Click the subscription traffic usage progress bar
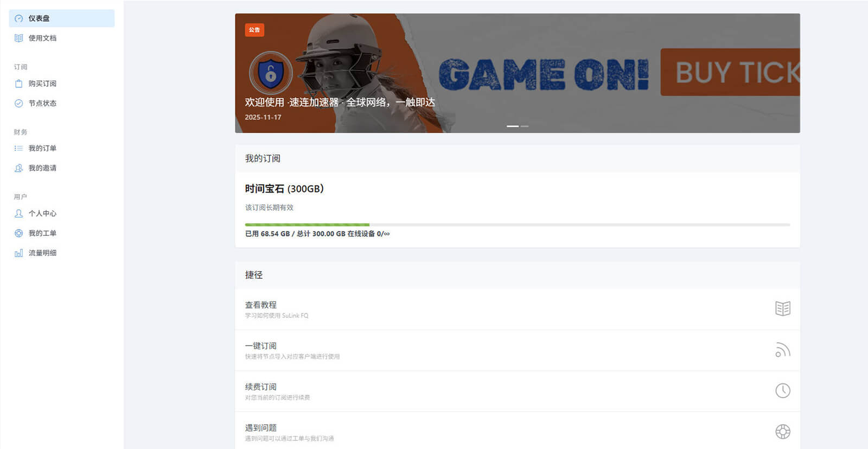The height and width of the screenshot is (449, 868). [x=518, y=224]
